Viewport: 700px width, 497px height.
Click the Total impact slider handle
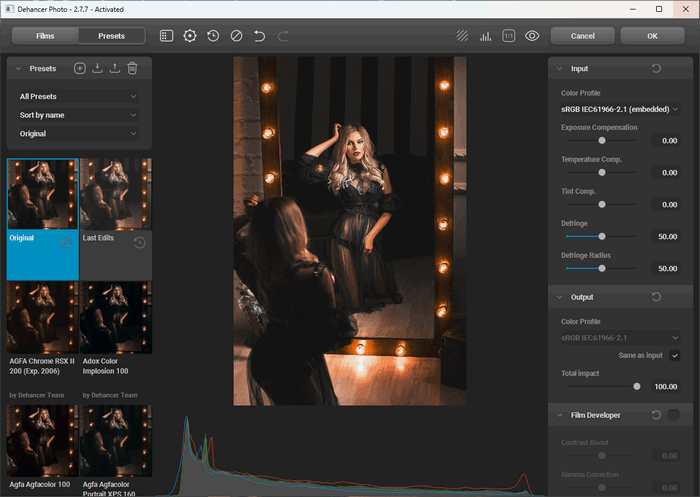point(637,386)
